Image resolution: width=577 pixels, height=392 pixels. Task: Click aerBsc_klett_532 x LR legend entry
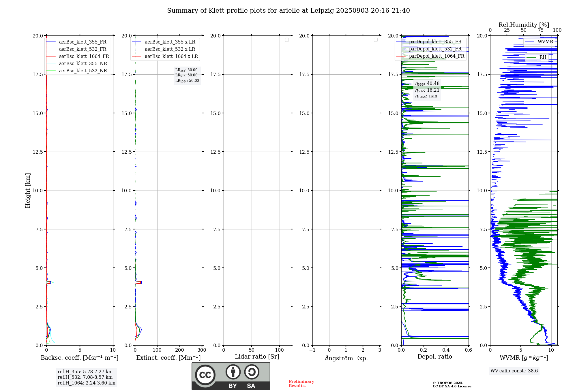170,49
